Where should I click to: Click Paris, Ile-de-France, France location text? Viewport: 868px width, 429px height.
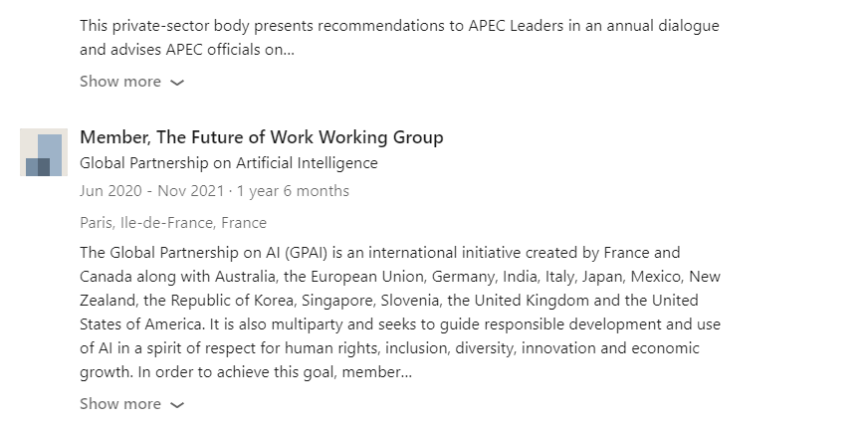coord(173,223)
